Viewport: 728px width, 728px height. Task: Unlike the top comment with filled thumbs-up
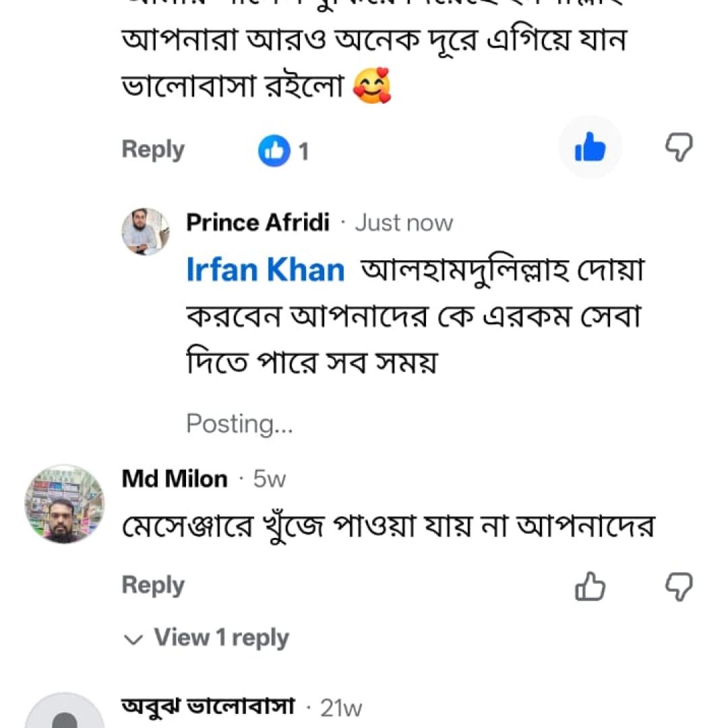[590, 147]
